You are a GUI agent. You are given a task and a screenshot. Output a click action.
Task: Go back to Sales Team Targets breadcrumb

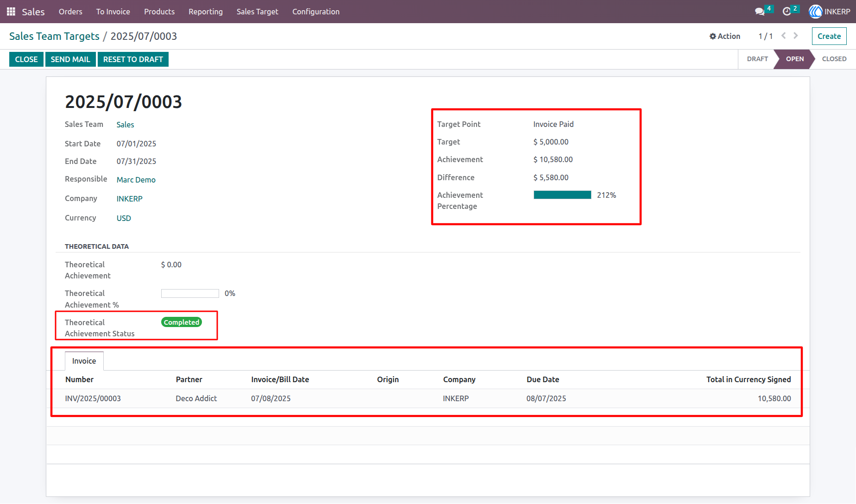pyautogui.click(x=54, y=36)
